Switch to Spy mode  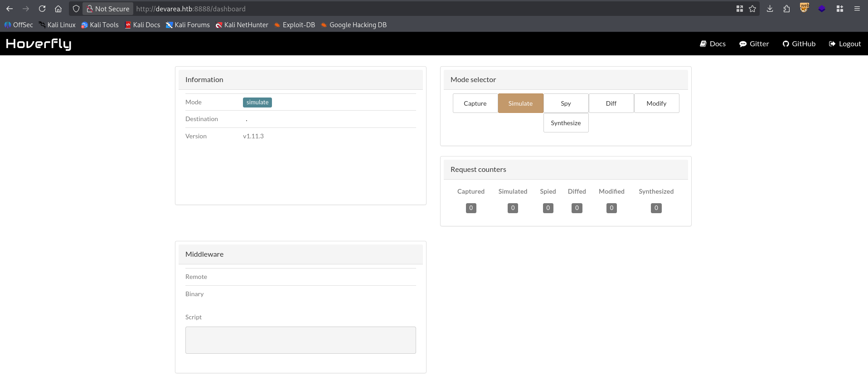(x=566, y=103)
